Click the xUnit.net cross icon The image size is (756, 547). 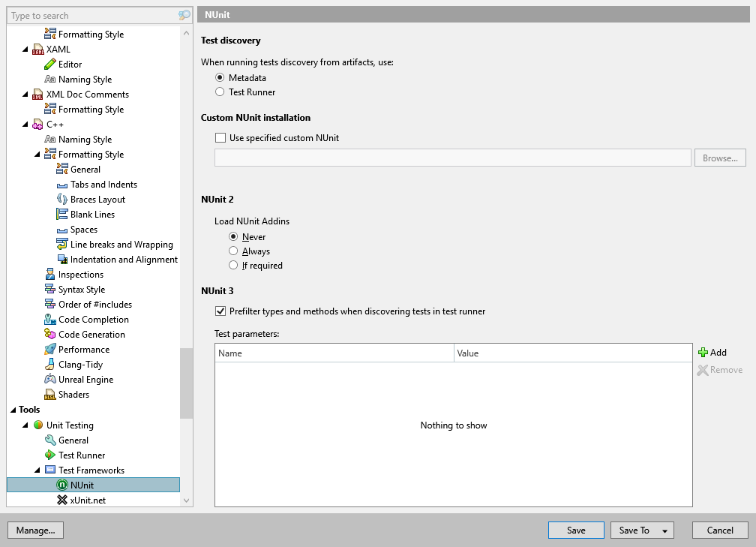click(62, 500)
